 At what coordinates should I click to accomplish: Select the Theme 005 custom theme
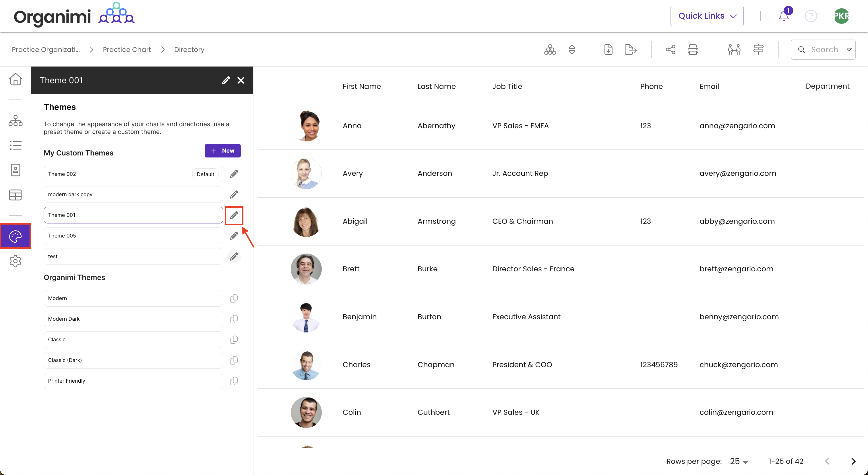[x=133, y=236]
